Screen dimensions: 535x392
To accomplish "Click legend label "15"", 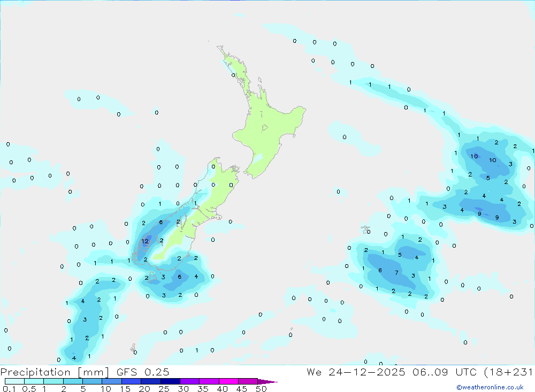I will [125, 389].
